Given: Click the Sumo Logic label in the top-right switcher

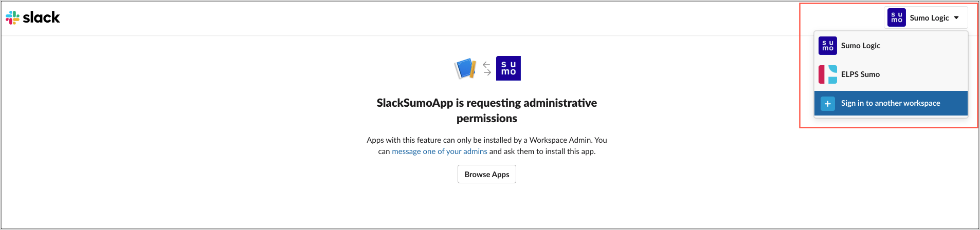Looking at the screenshot, I should (x=929, y=18).
